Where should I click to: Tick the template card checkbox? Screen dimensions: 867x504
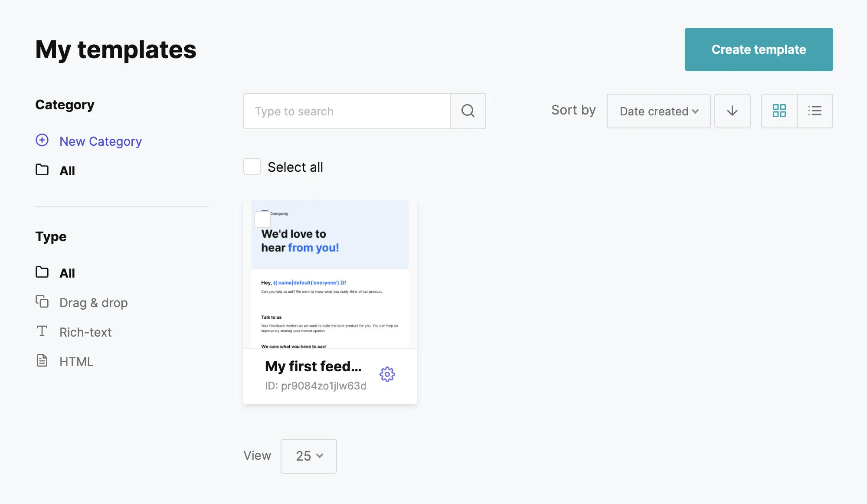(x=262, y=219)
